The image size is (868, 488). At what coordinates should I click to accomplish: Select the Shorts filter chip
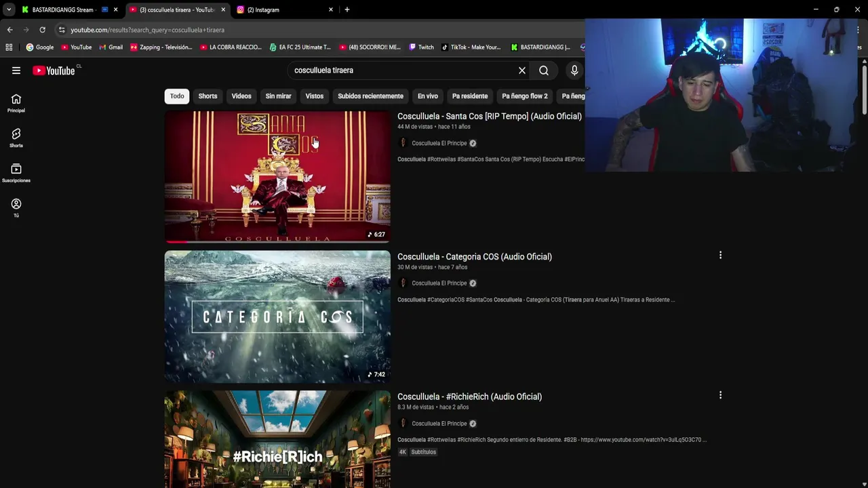coord(208,96)
